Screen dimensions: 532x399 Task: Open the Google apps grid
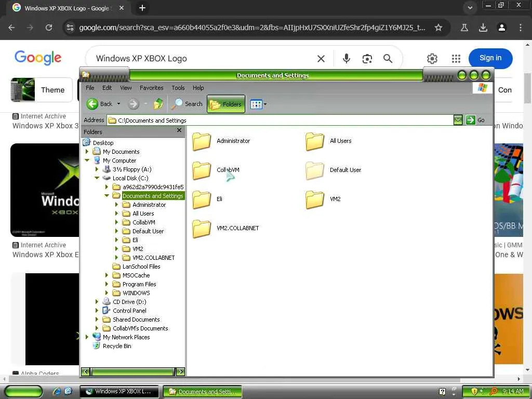click(x=456, y=59)
